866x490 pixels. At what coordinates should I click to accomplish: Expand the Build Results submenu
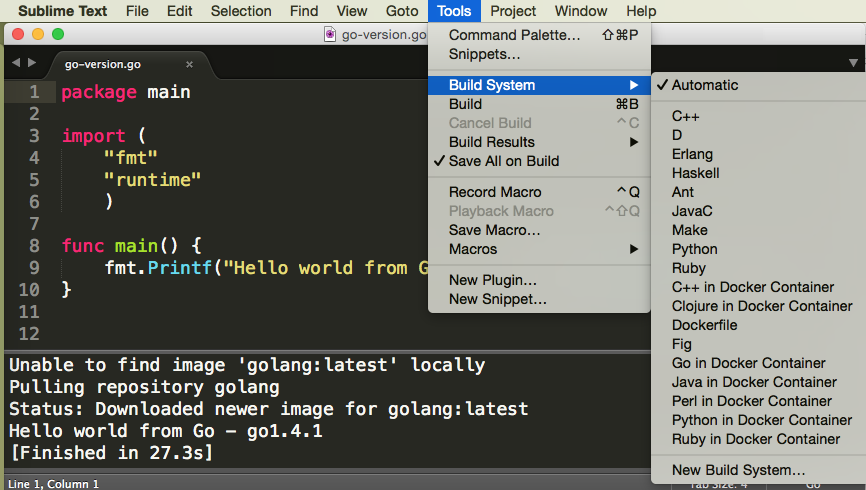[x=539, y=142]
